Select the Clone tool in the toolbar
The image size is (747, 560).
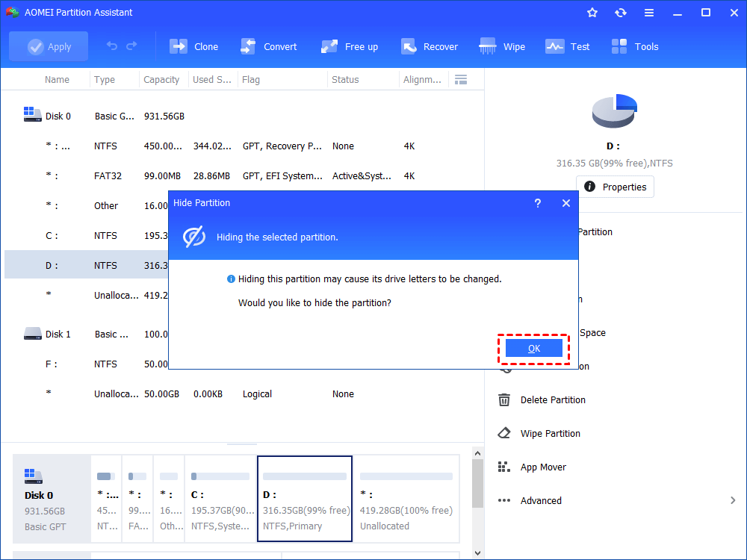click(x=193, y=46)
